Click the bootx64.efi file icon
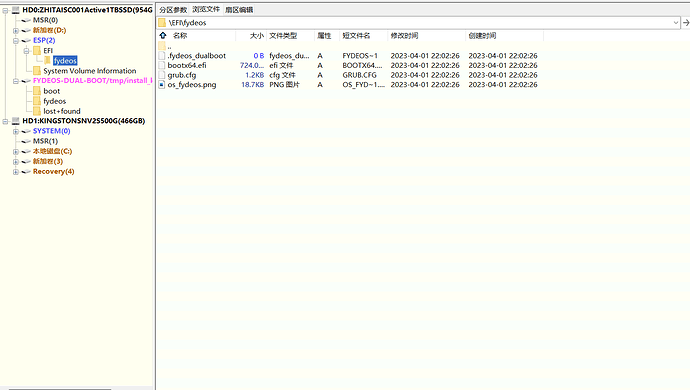Image resolution: width=690 pixels, height=390 pixels. 161,65
